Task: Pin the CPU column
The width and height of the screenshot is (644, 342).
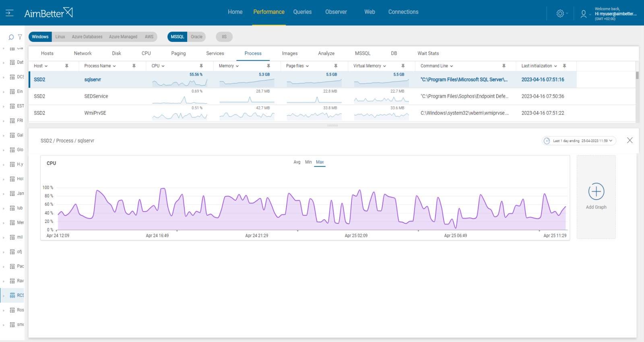Action: tap(201, 66)
